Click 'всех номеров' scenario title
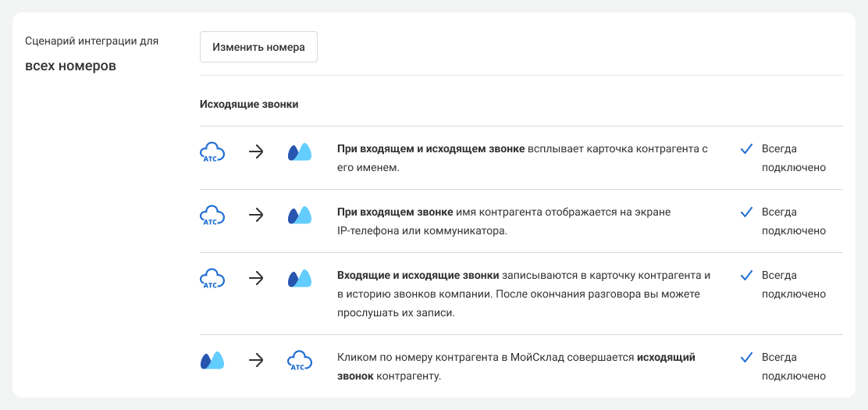The image size is (868, 410). coord(70,66)
